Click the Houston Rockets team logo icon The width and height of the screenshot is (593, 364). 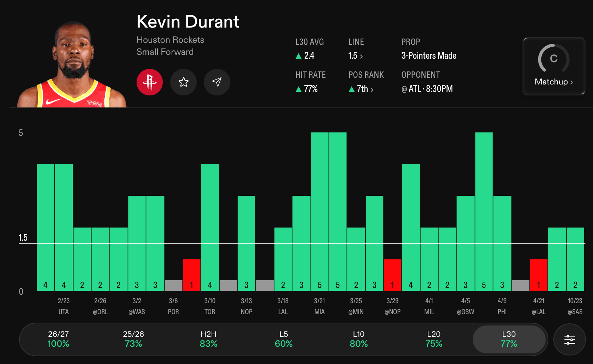pyautogui.click(x=150, y=82)
